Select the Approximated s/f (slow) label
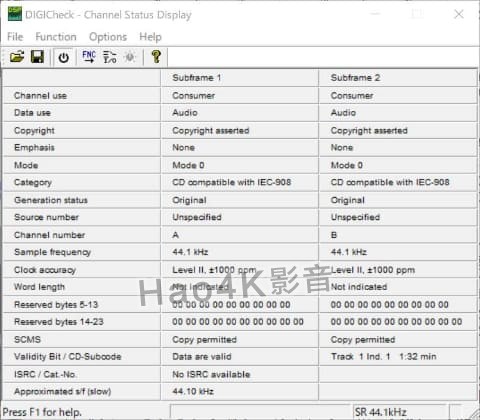 (x=63, y=392)
